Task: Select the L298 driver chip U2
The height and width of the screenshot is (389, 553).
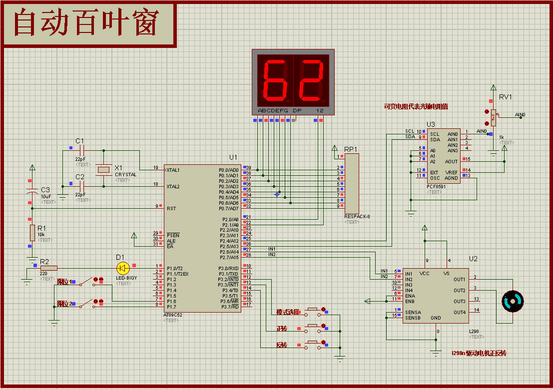Action: click(x=436, y=296)
